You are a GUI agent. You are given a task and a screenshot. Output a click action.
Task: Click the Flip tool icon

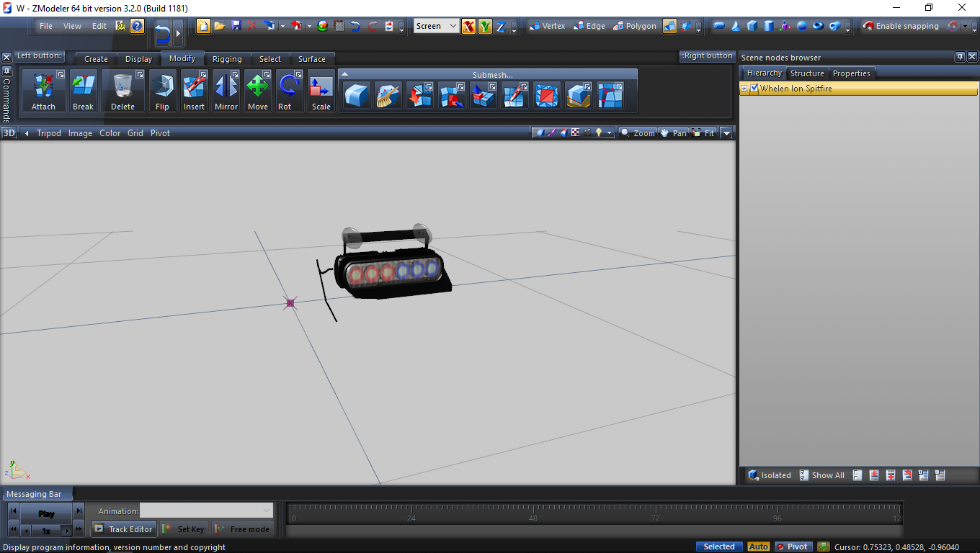pos(162,91)
